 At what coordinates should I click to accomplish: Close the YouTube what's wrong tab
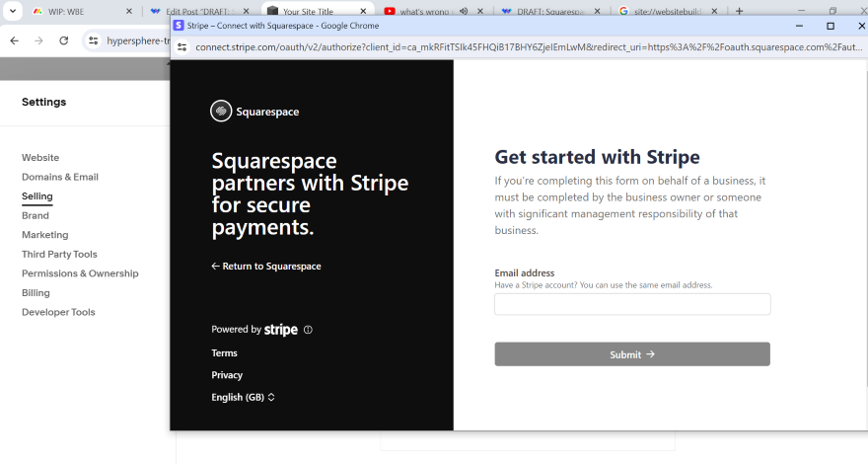pos(480,11)
